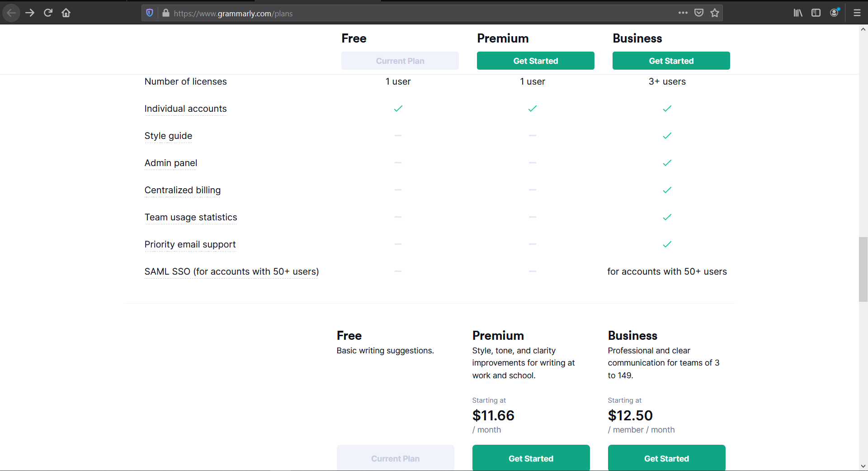This screenshot has height=471, width=868.
Task: Click the Number of licenses label
Action: point(185,81)
